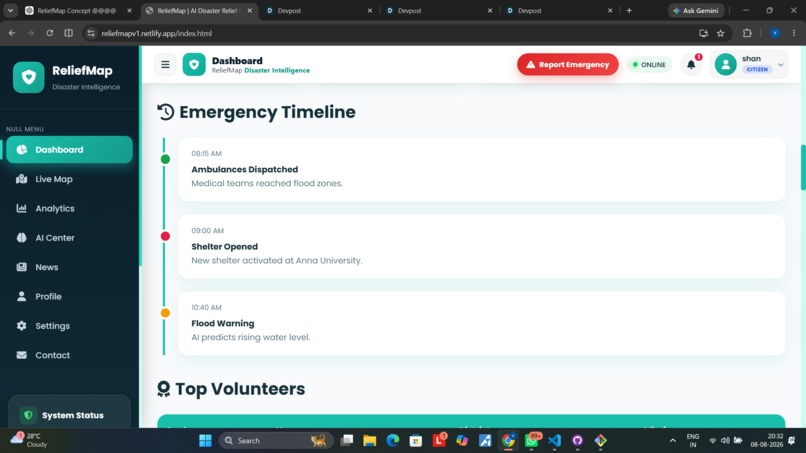Open a new browser tab
This screenshot has width=806, height=453.
pyautogui.click(x=629, y=10)
